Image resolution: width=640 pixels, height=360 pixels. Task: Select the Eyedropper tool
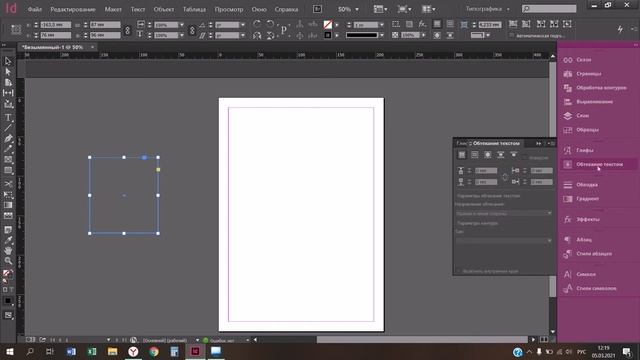tap(8, 240)
